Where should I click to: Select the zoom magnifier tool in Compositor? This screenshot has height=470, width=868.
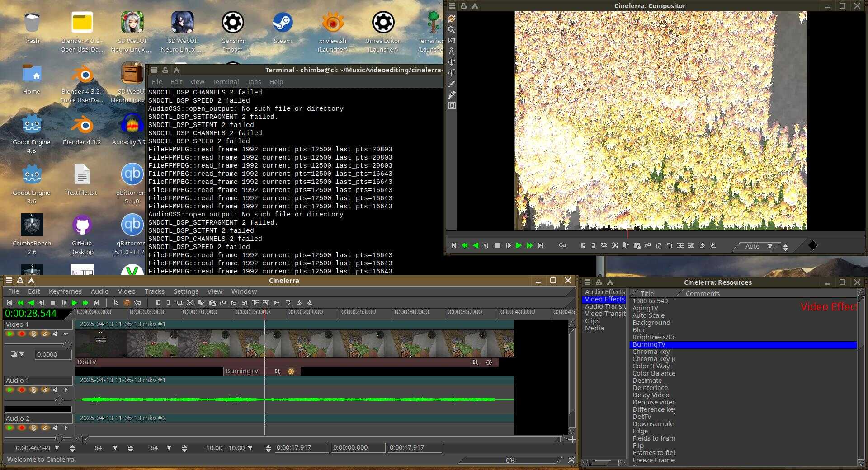coord(451,30)
